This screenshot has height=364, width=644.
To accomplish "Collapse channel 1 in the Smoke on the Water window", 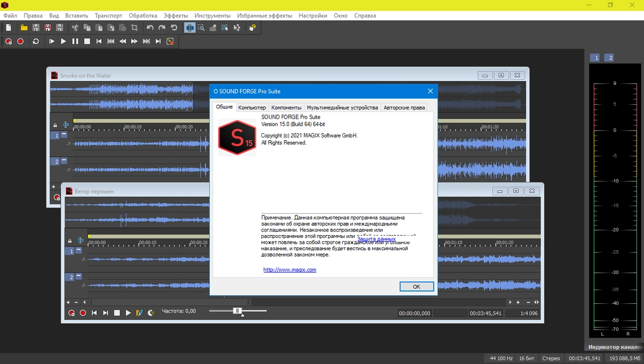I will tap(63, 135).
